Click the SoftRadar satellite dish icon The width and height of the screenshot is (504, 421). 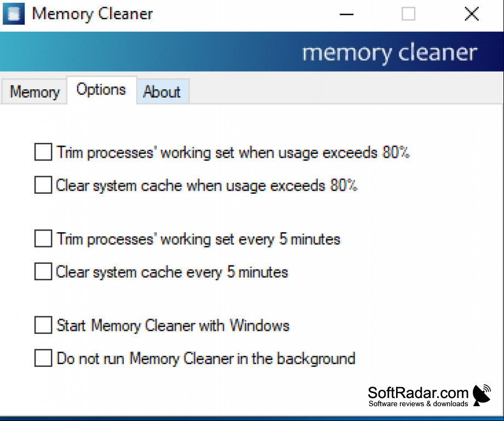point(482,395)
